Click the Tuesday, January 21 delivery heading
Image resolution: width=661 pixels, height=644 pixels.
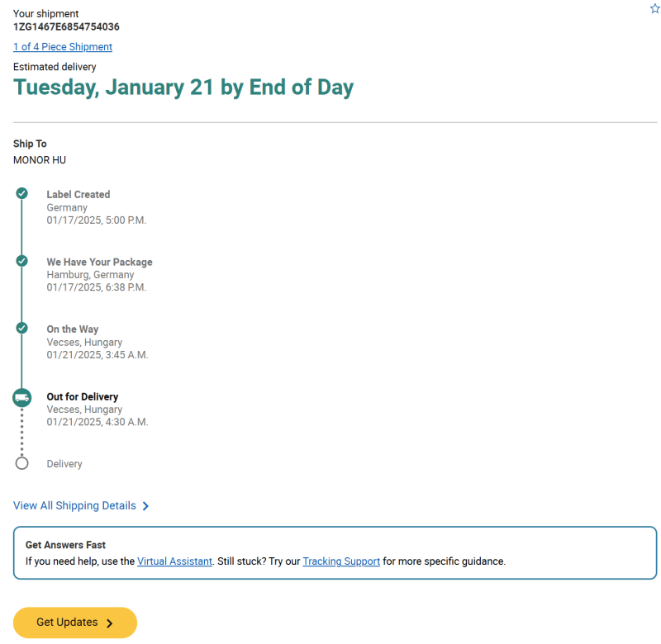(x=183, y=88)
